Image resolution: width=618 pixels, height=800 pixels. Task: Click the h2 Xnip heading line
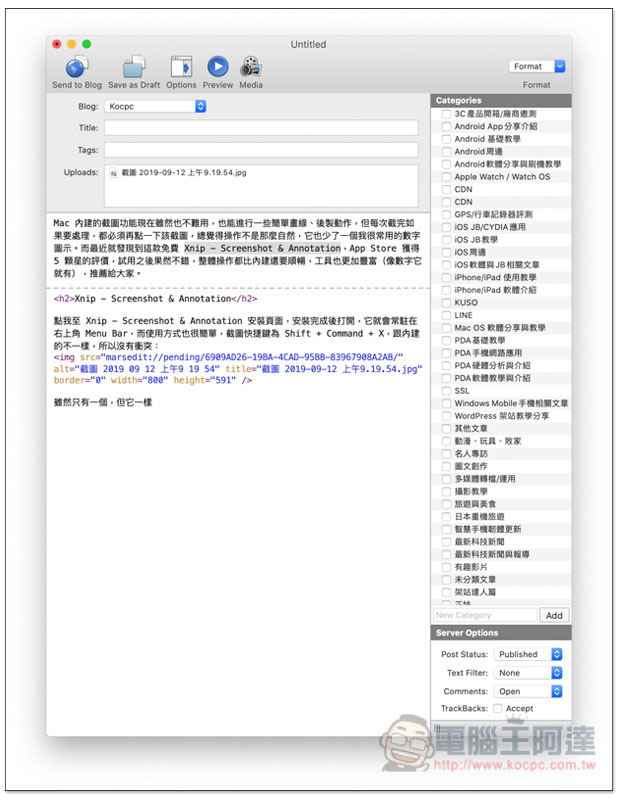(155, 299)
